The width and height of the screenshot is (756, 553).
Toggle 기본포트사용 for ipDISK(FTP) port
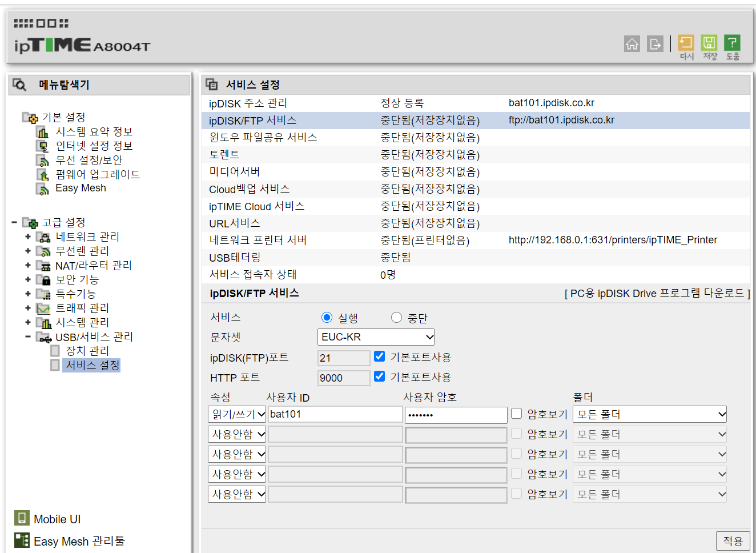tap(379, 356)
